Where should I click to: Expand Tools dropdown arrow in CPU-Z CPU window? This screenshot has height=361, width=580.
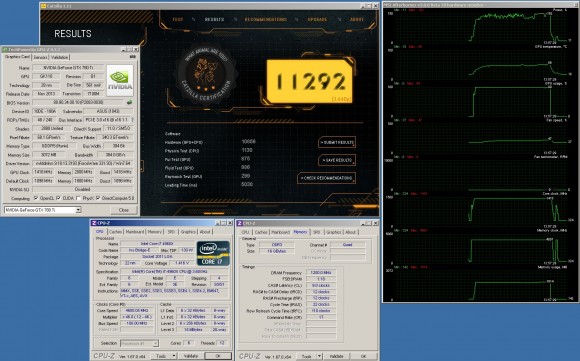point(173,356)
